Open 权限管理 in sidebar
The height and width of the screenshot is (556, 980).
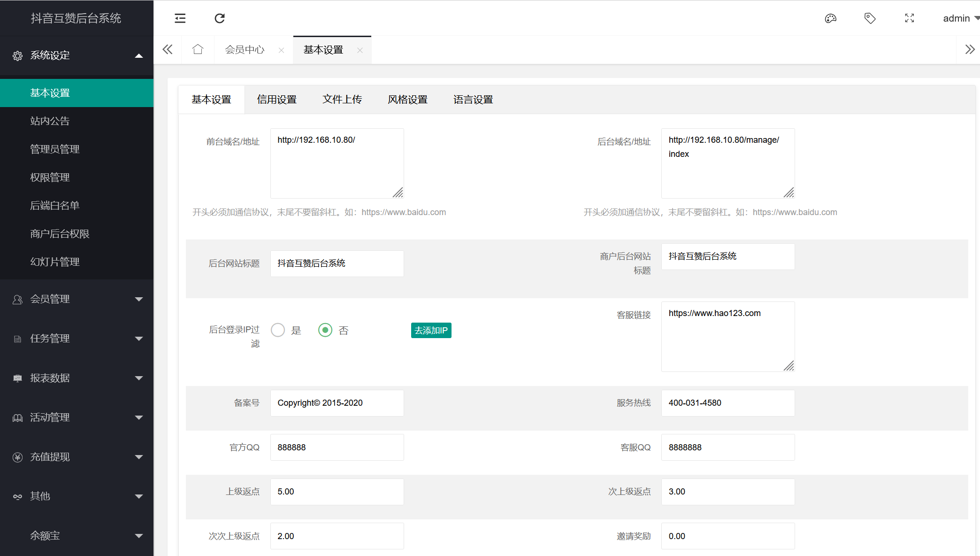77,178
